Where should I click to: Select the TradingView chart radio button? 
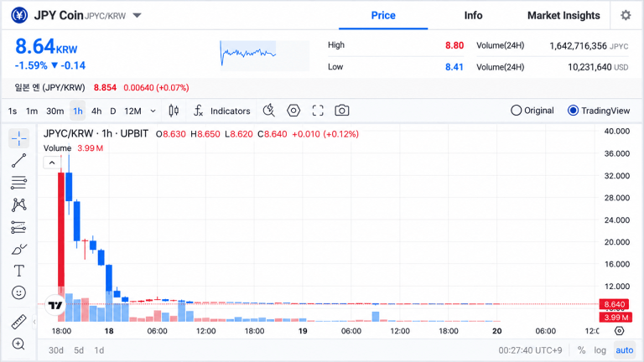click(599, 111)
